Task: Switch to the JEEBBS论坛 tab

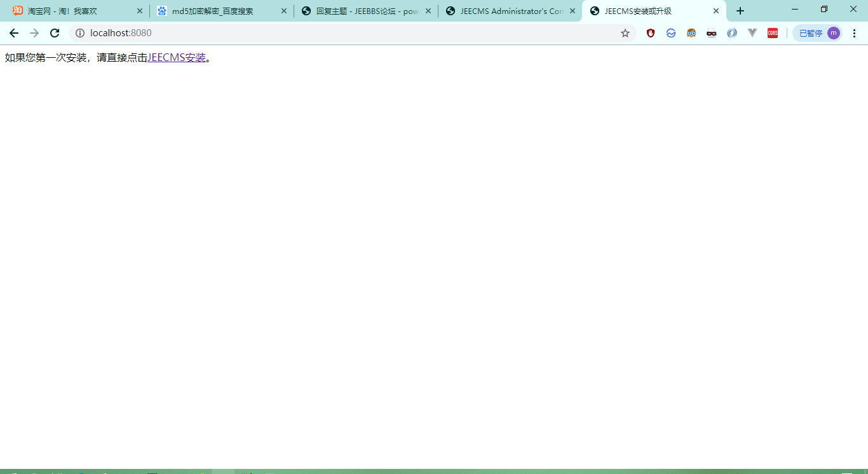Action: click(x=366, y=11)
